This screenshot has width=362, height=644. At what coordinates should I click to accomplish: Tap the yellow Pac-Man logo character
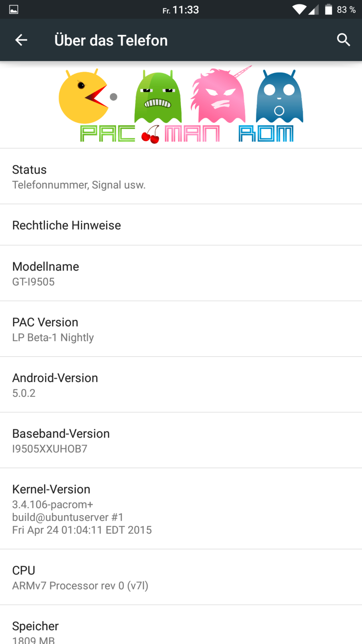[x=83, y=97]
